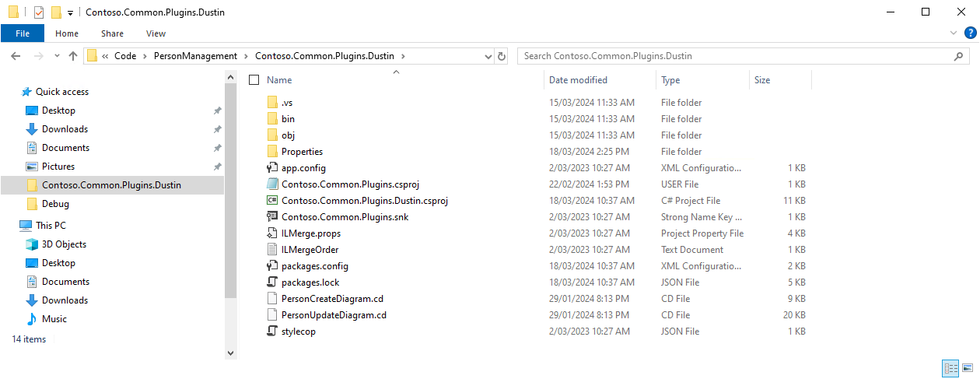Screen dimensions: 980x379
Task: Click the Up one level arrow icon
Action: coord(73,56)
